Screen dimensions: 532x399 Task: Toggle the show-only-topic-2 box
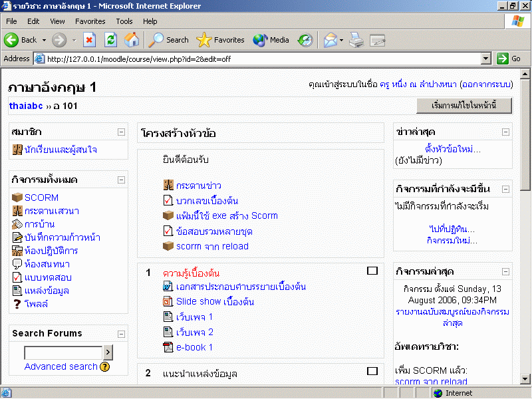click(372, 371)
